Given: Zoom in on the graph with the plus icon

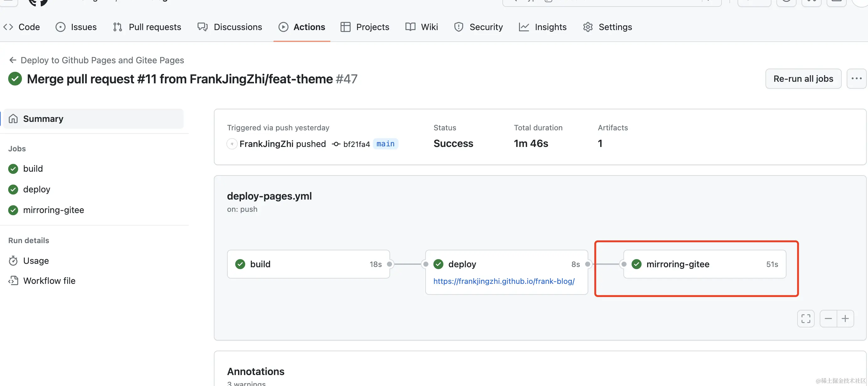Looking at the screenshot, I should point(846,318).
